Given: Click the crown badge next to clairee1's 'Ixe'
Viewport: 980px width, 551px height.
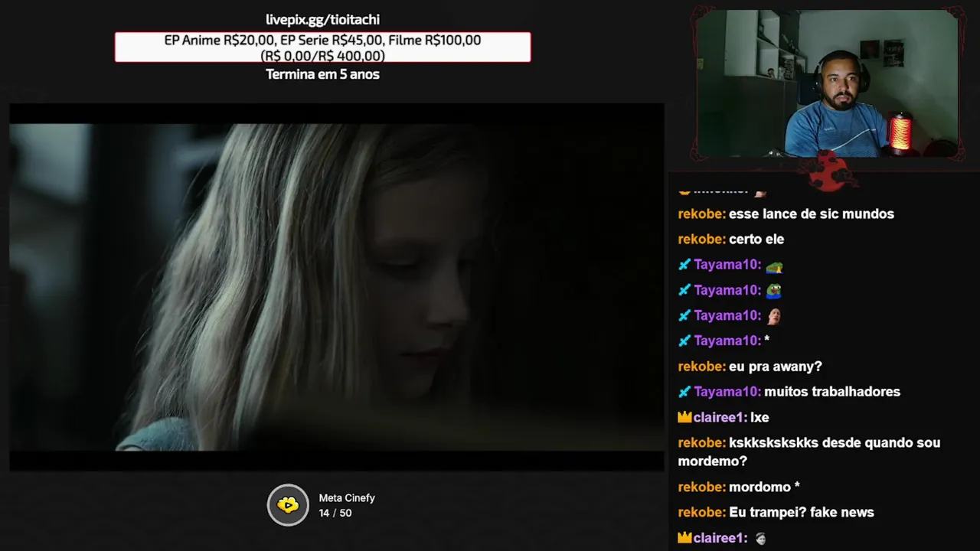Looking at the screenshot, I should (684, 417).
